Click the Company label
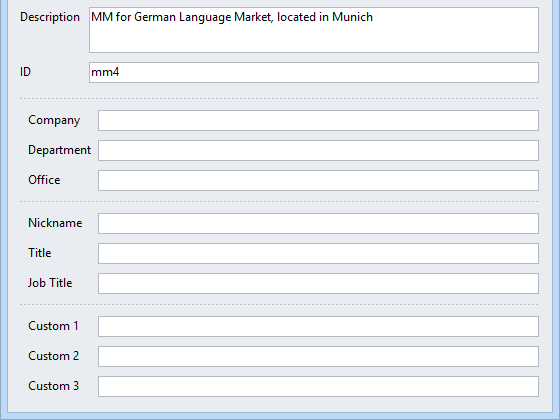 tap(54, 120)
